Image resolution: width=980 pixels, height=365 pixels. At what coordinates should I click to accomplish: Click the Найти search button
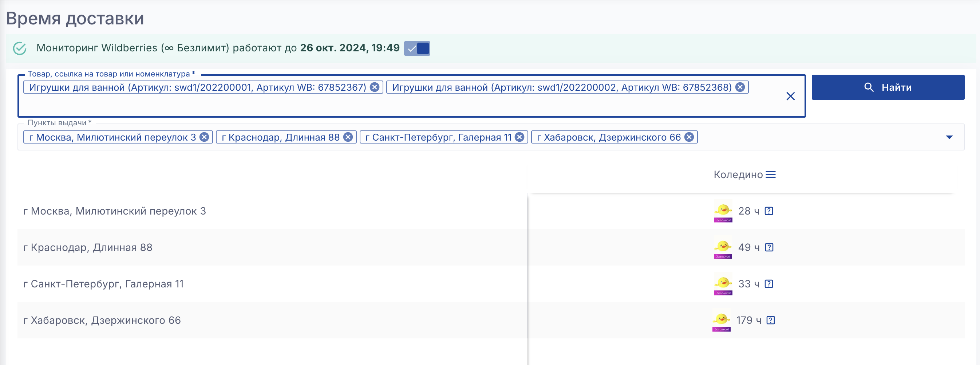(x=888, y=87)
